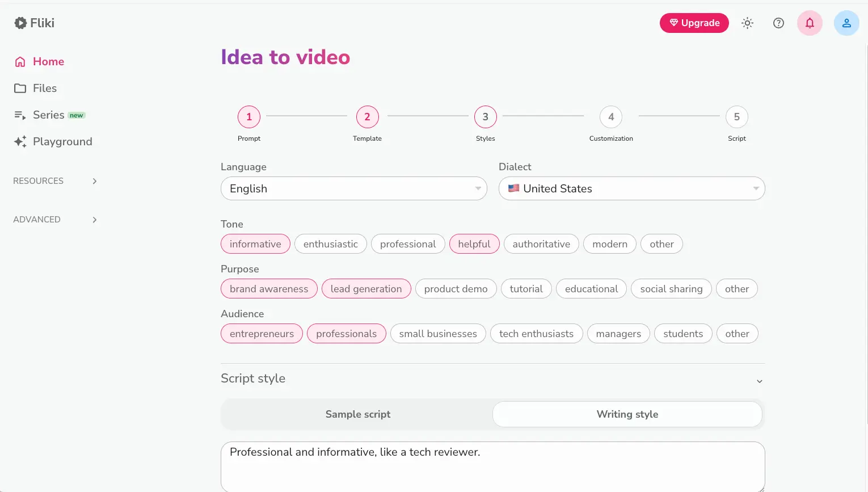Switch to the Writing style tab

click(627, 414)
